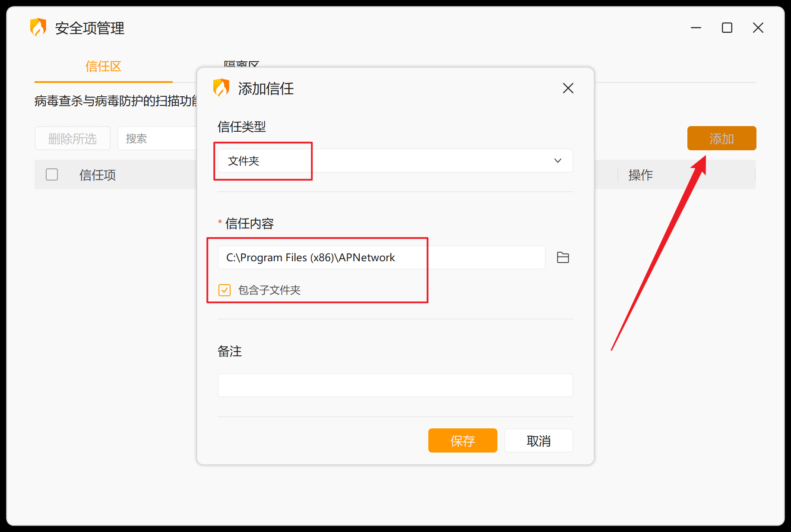Click the path field showing C:\Program Files (x86)\APNetwork

click(345, 257)
